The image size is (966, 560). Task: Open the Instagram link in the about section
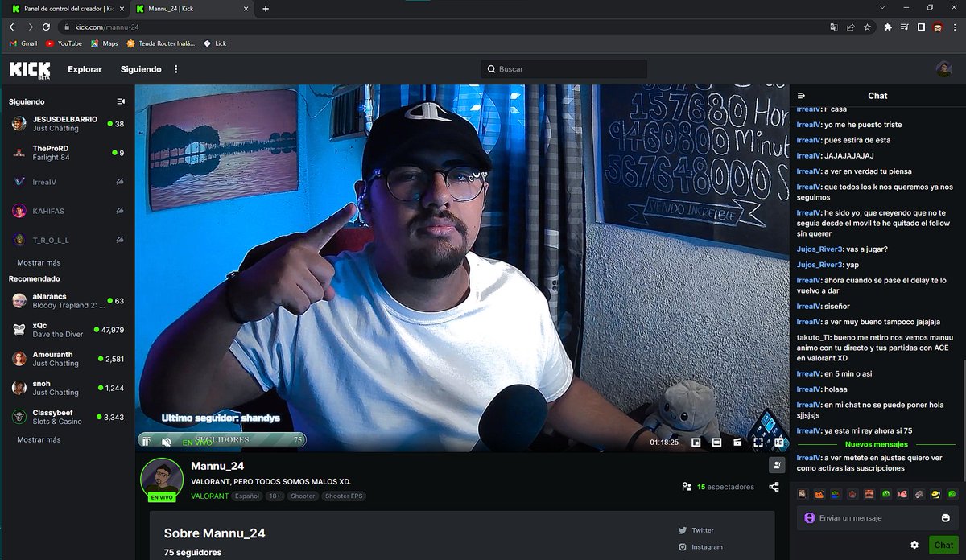(700, 547)
